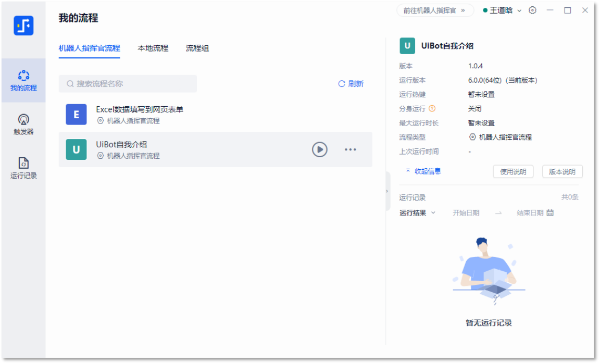The width and height of the screenshot is (600, 364).
Task: Collapse the right panel via side arrow handle
Action: click(387, 191)
